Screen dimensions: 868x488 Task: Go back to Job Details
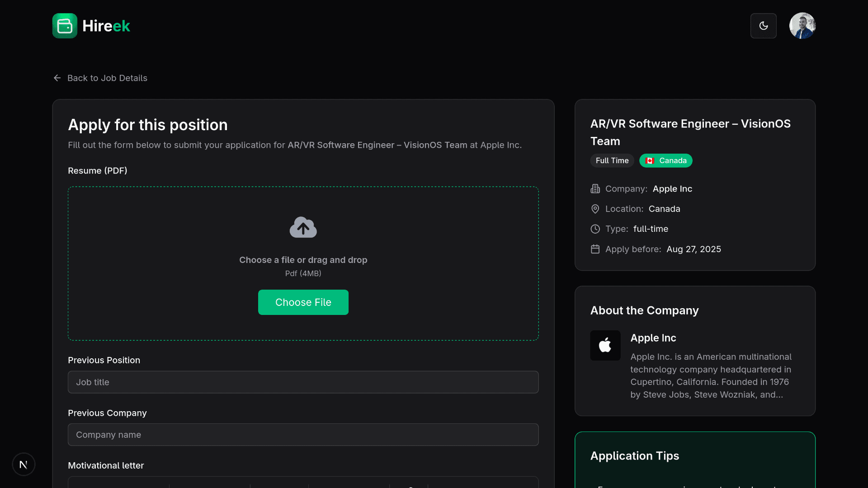(100, 78)
